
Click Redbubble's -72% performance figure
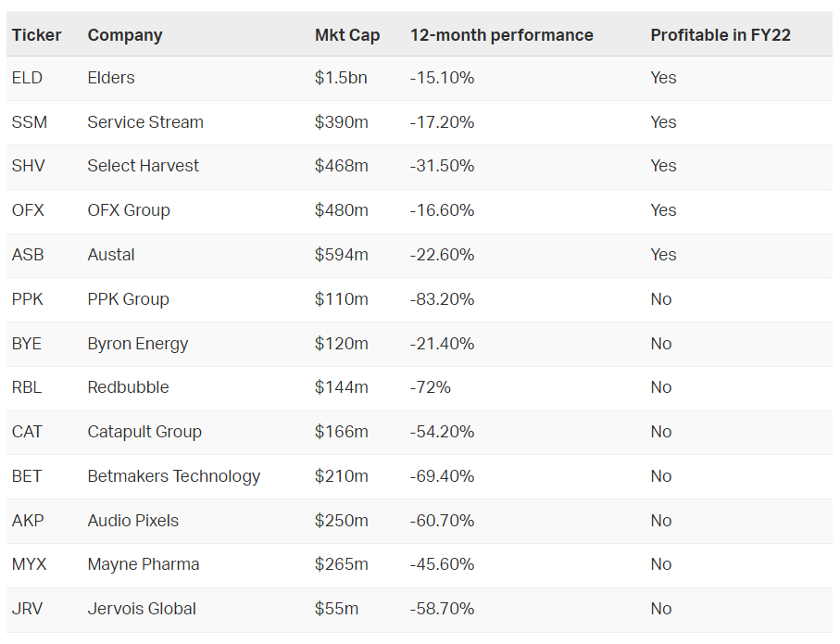430,387
